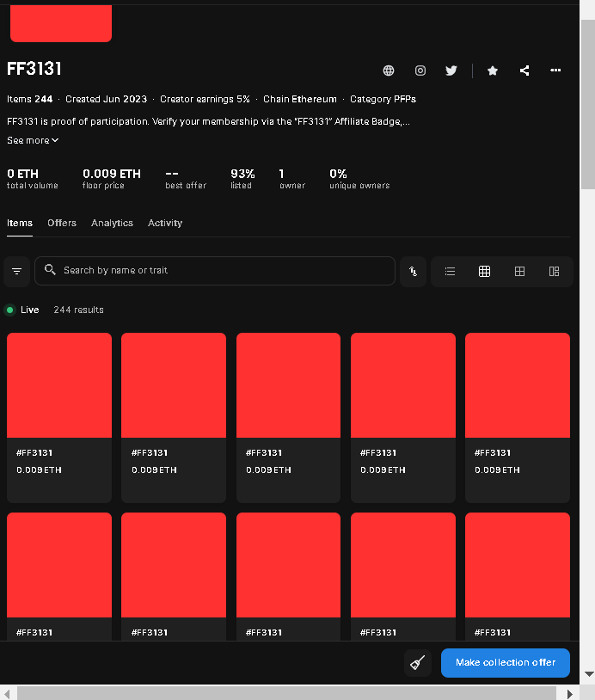Click Creator earnings 5% label
Screen dimensions: 595x700
(205, 99)
